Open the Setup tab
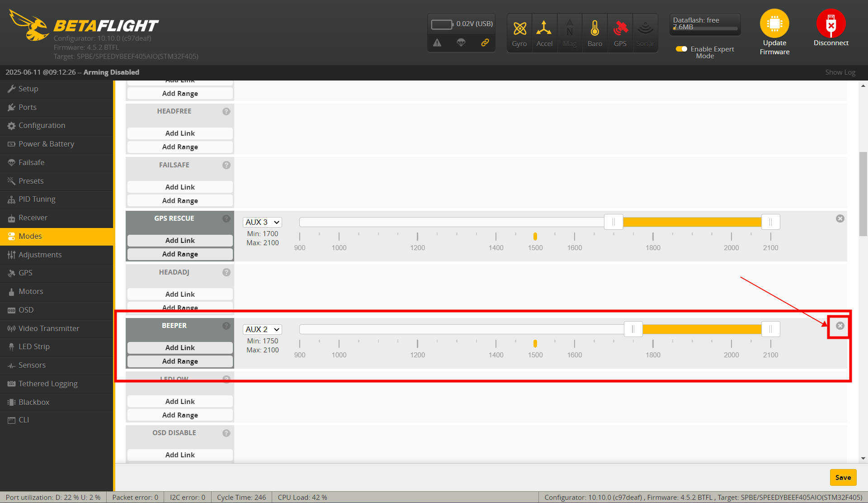Screen dimensions: 868x503 57,89
